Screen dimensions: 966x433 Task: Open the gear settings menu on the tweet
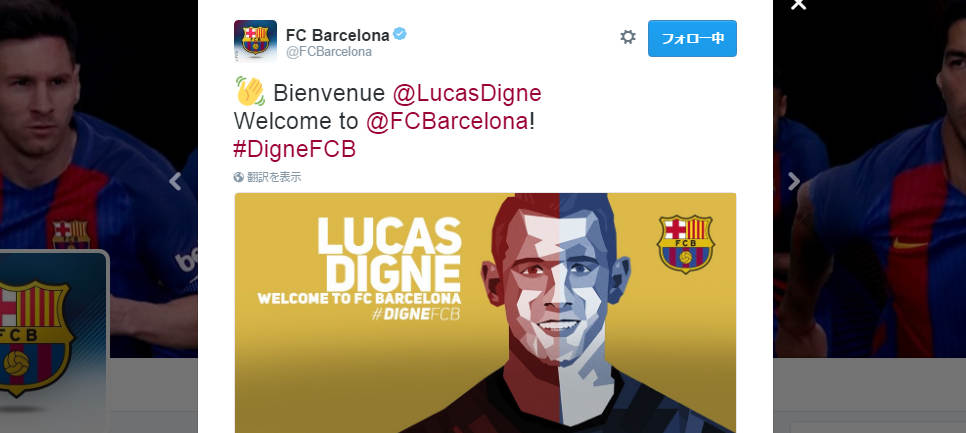(x=627, y=37)
